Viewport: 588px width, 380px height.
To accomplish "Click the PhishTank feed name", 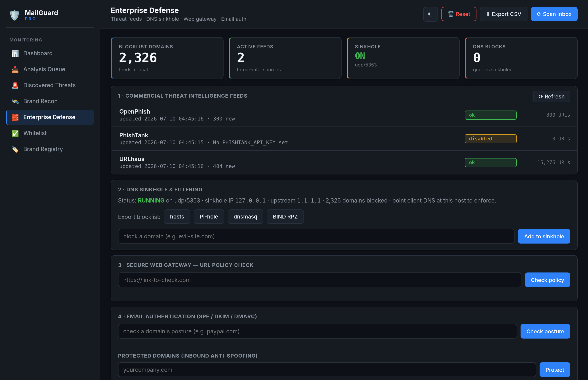I will pyautogui.click(x=134, y=135).
